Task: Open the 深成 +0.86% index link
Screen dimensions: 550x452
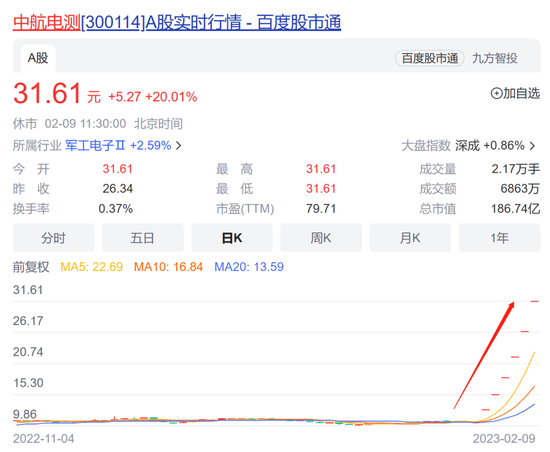Action: [x=490, y=146]
